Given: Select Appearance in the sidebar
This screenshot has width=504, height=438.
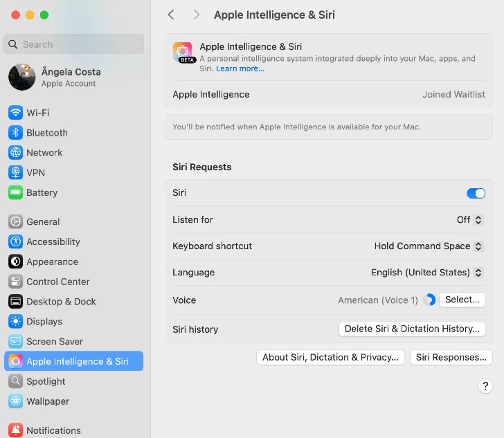Looking at the screenshot, I should 73,262.
